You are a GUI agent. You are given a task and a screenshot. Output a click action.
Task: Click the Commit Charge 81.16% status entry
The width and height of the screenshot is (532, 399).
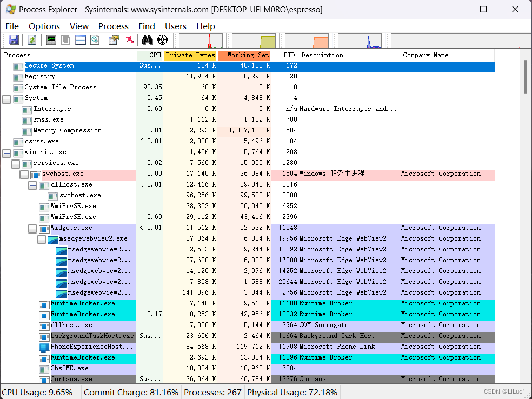131,393
